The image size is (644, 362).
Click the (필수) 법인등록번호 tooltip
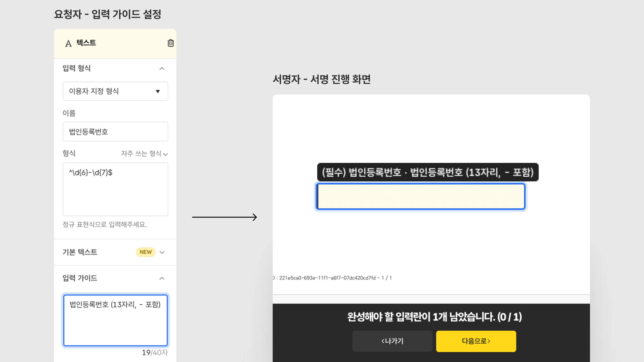(428, 172)
